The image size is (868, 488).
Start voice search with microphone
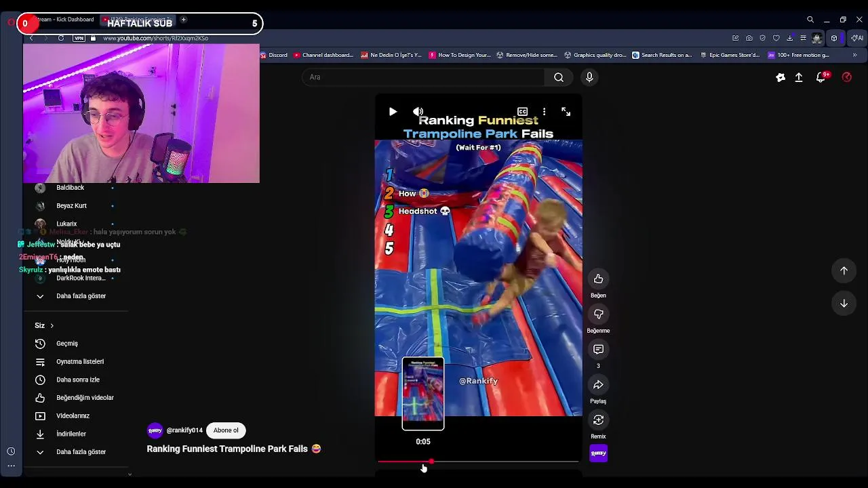(589, 77)
